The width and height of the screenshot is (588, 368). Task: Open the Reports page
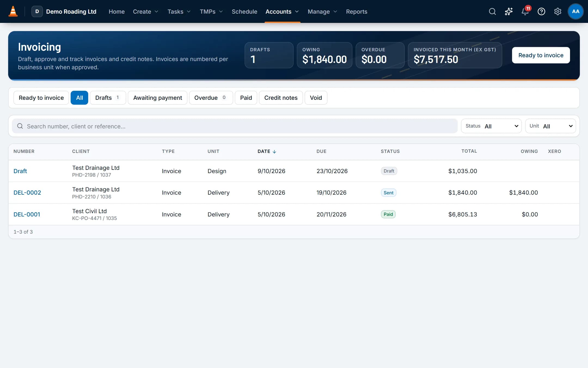(x=356, y=11)
